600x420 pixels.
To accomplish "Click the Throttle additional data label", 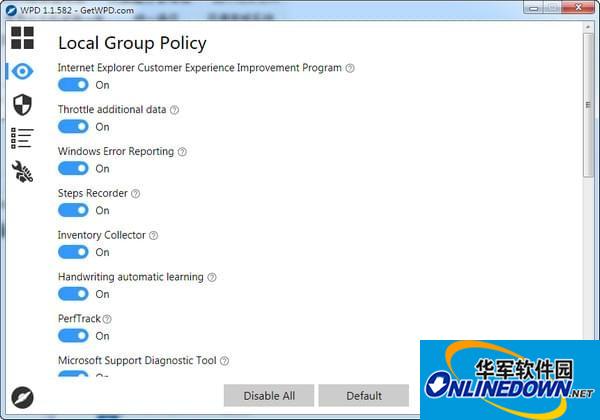I will tap(112, 109).
